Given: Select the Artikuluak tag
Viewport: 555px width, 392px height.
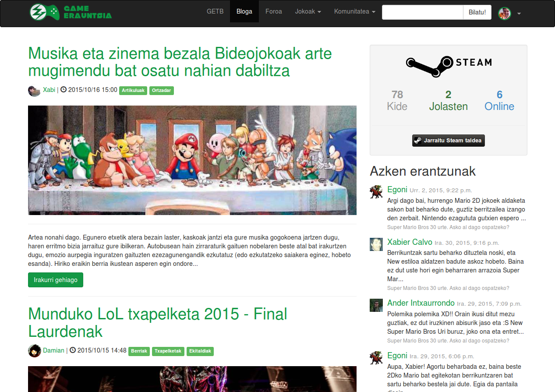Looking at the screenshot, I should 133,91.
